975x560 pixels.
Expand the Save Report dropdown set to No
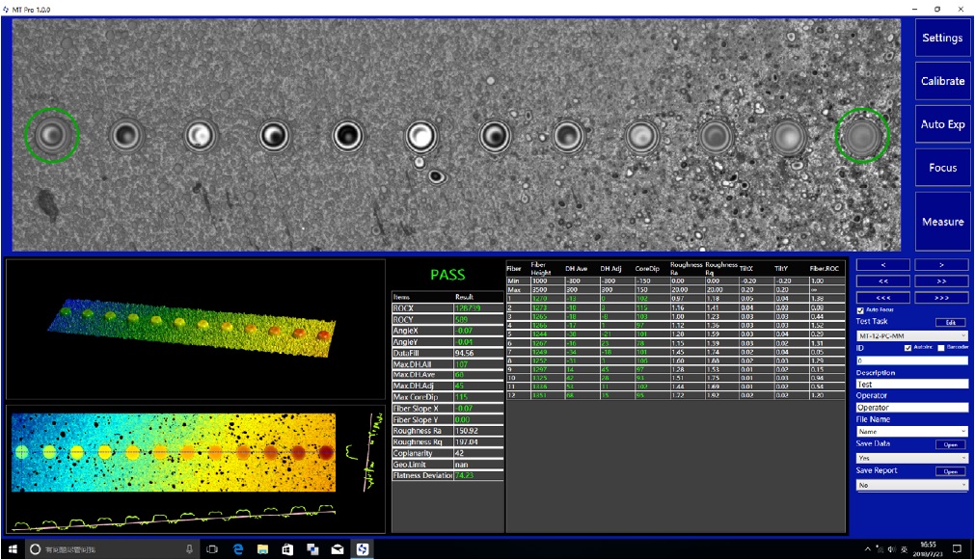pos(911,485)
